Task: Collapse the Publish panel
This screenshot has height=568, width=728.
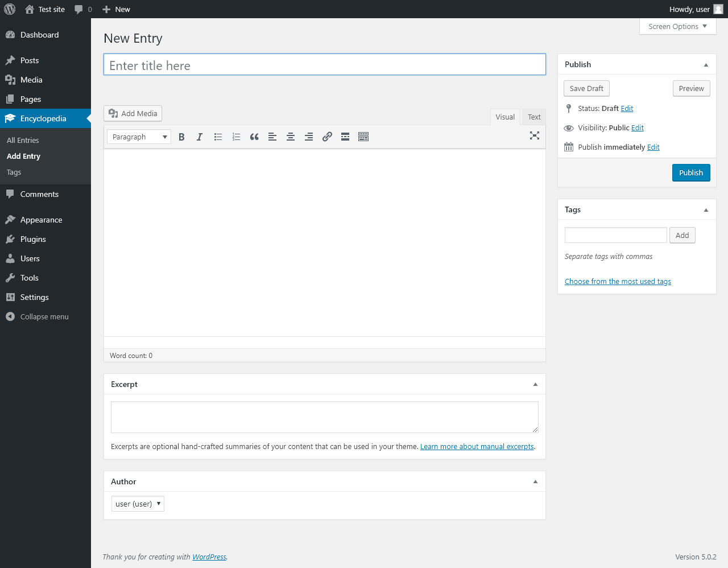Action: (x=706, y=65)
